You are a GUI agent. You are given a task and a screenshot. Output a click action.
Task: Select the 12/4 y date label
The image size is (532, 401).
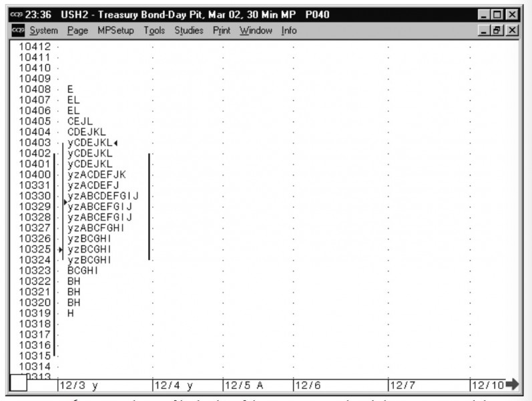point(174,386)
